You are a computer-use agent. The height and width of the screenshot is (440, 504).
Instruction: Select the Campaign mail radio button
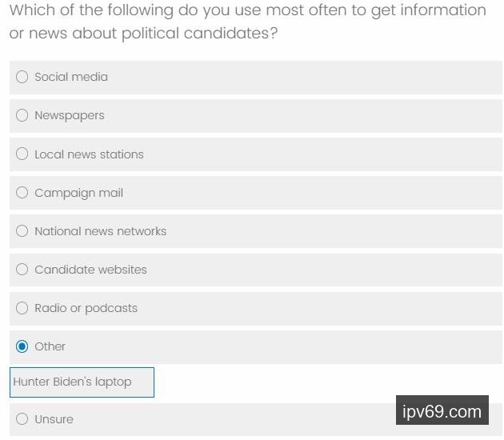coord(22,193)
